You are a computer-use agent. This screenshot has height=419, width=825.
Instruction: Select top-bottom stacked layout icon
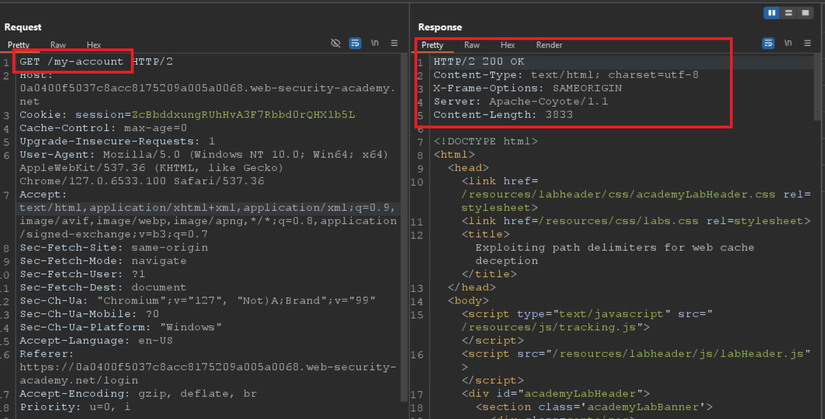click(788, 13)
